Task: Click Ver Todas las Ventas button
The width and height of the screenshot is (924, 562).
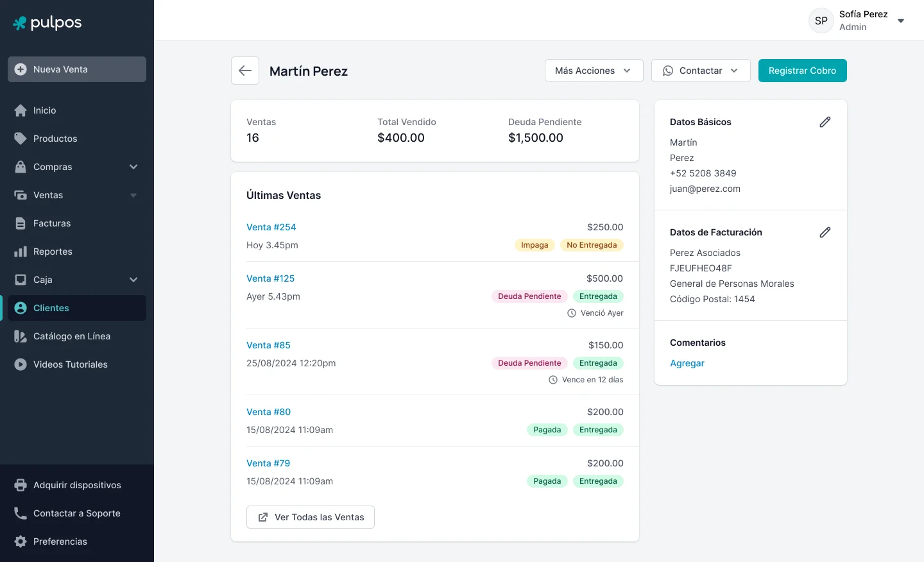Action: (x=311, y=517)
